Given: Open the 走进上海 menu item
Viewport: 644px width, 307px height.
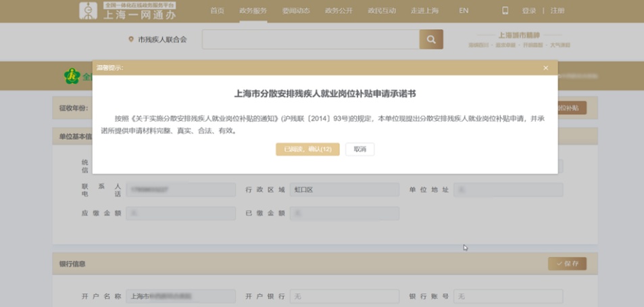Looking at the screenshot, I should point(424,11).
